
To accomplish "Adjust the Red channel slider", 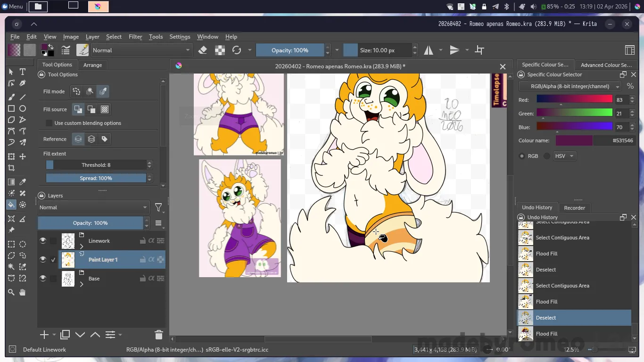I will point(574,99).
